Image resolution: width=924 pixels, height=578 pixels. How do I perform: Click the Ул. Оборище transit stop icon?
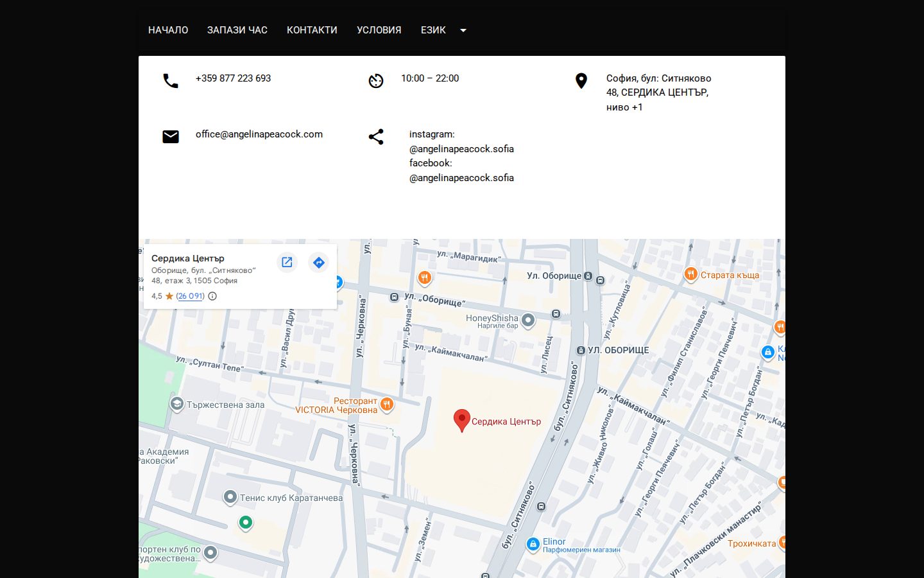click(x=588, y=276)
